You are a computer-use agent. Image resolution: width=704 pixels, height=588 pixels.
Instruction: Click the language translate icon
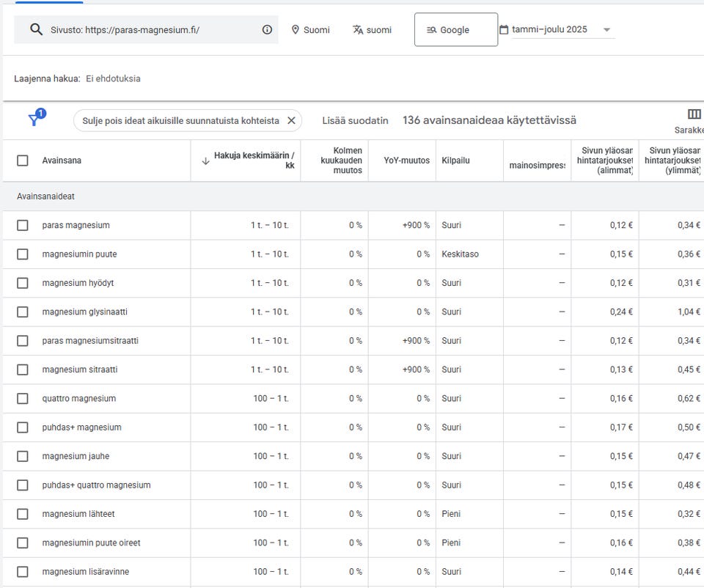point(358,30)
